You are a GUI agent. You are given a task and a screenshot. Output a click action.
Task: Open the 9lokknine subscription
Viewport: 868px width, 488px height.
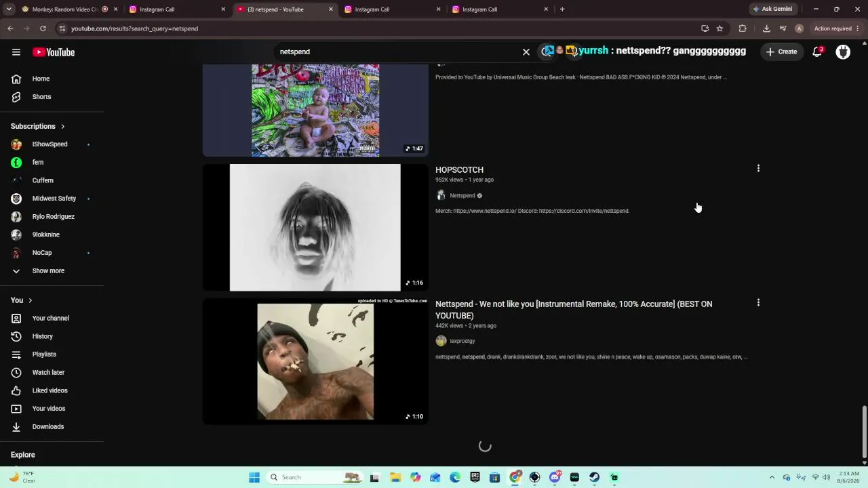tap(45, 235)
